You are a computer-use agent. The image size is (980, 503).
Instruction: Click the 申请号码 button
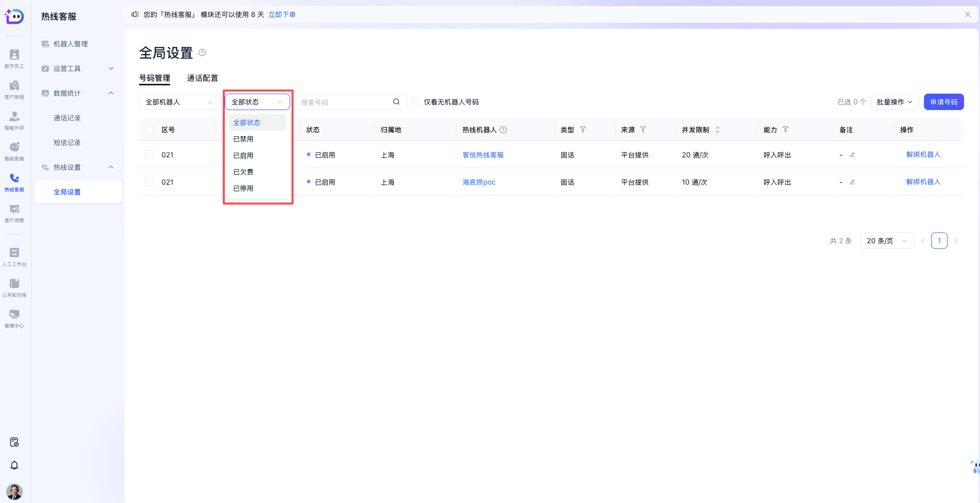click(x=943, y=102)
